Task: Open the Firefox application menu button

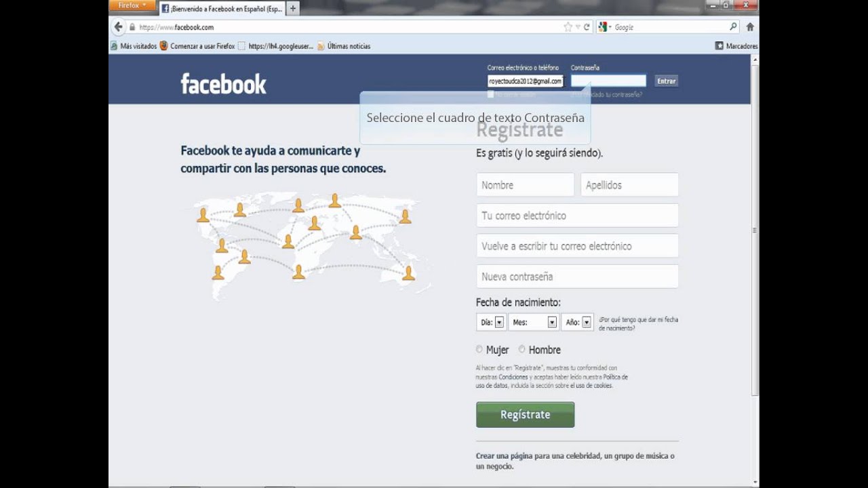Action: (132, 5)
